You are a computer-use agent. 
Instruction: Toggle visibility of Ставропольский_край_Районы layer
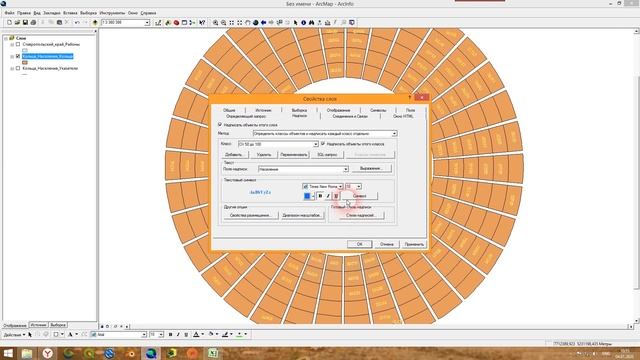click(18, 44)
